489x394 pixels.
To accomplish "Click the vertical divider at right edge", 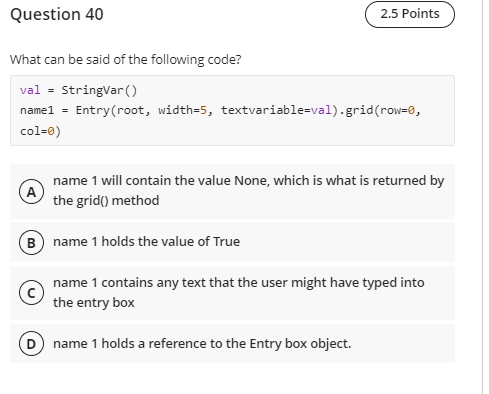I will [x=482, y=197].
